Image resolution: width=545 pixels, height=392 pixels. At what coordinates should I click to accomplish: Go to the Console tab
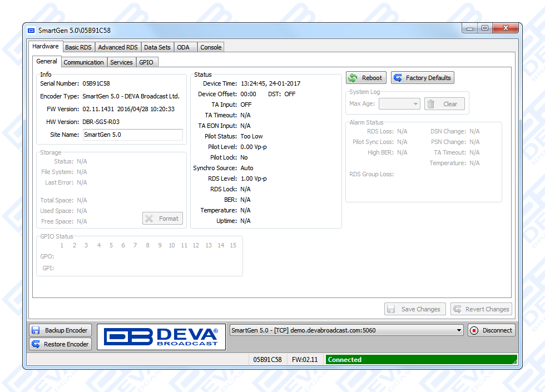point(211,47)
